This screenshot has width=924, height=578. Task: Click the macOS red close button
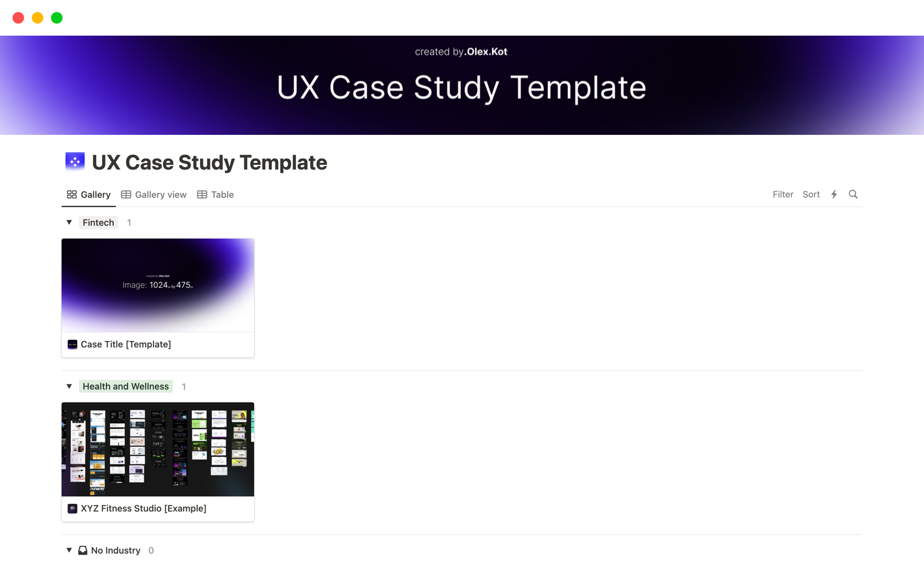(x=18, y=18)
